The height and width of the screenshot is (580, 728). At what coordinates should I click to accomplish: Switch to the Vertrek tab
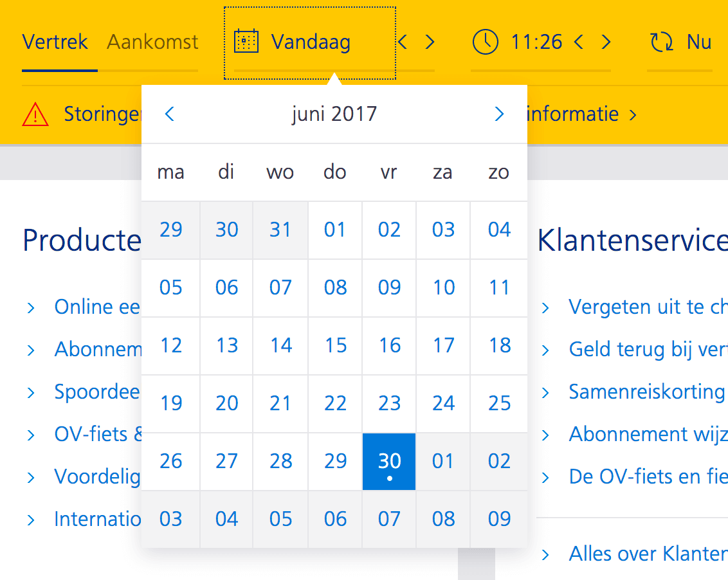tap(54, 42)
